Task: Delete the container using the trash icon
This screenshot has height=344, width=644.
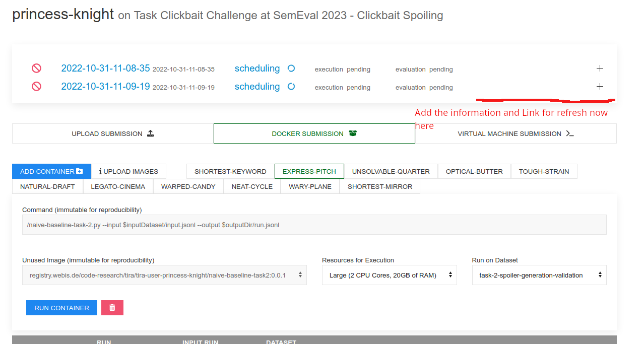Action: click(112, 307)
